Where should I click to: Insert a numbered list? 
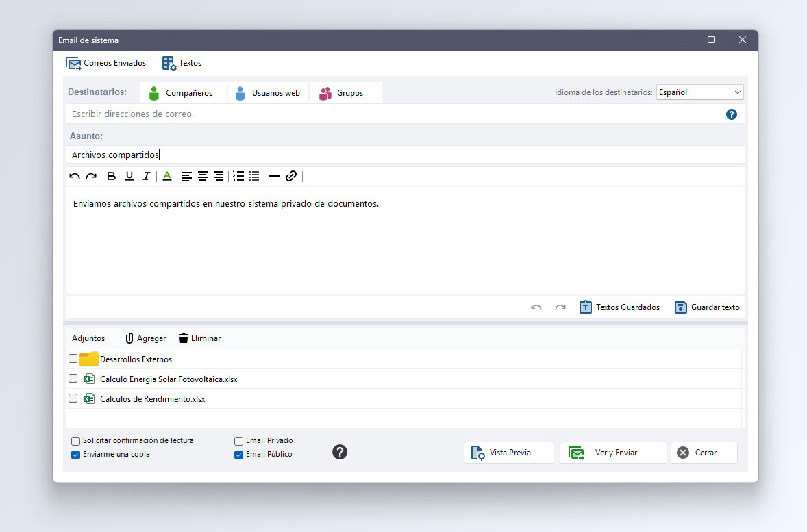pos(238,177)
